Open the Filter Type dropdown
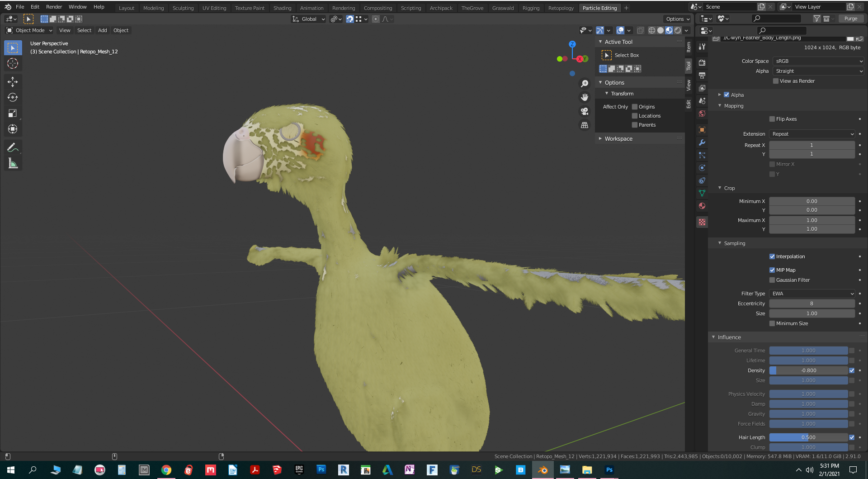 812,294
